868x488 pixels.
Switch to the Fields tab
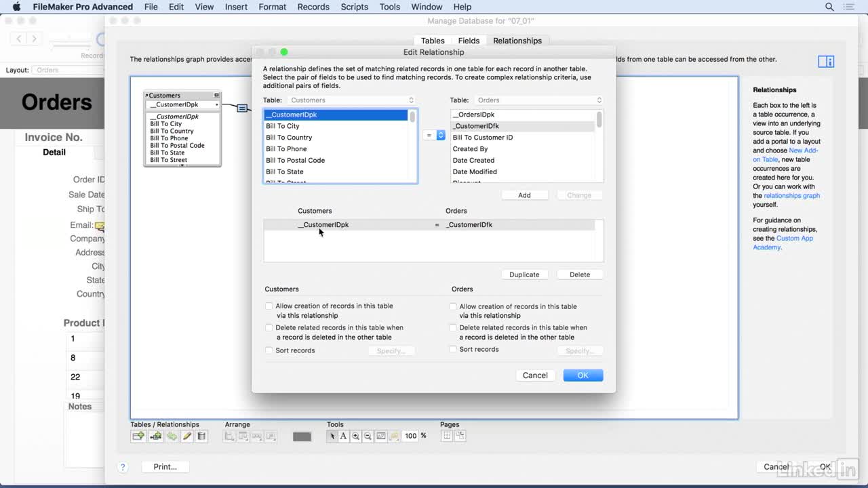click(469, 41)
